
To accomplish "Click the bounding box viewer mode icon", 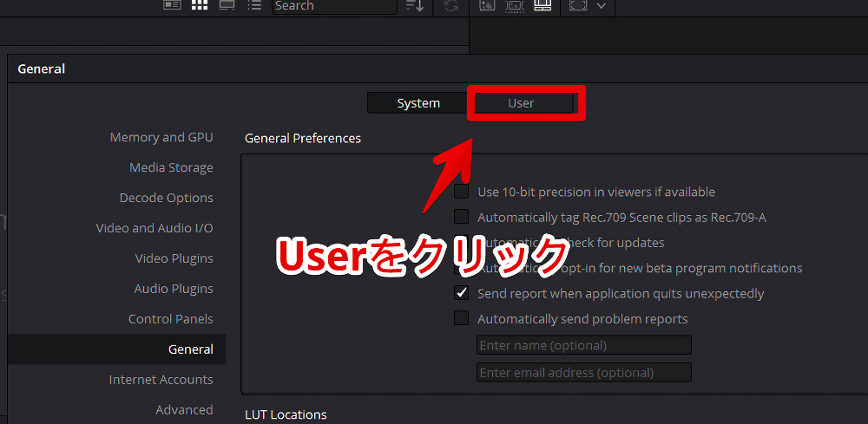I will coord(578,5).
